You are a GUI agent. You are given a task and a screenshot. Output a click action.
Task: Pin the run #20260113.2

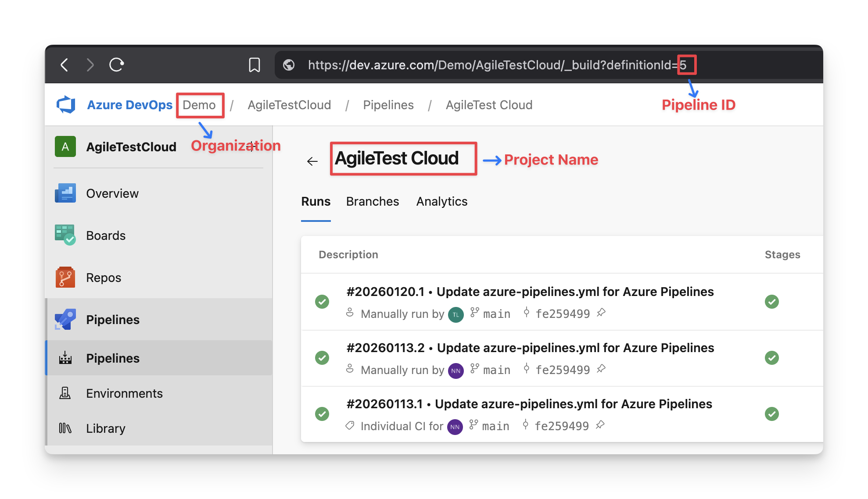click(602, 369)
